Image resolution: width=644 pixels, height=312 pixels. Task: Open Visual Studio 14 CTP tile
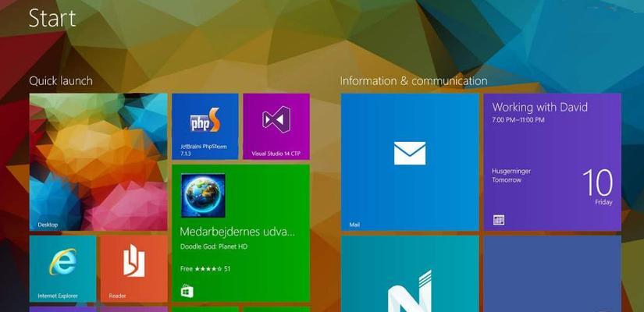[x=276, y=126]
